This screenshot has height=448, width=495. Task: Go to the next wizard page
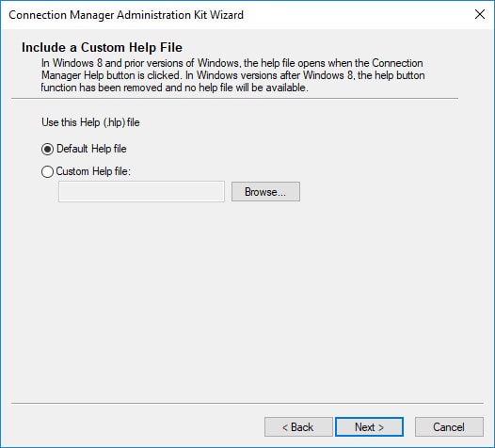[x=369, y=427]
